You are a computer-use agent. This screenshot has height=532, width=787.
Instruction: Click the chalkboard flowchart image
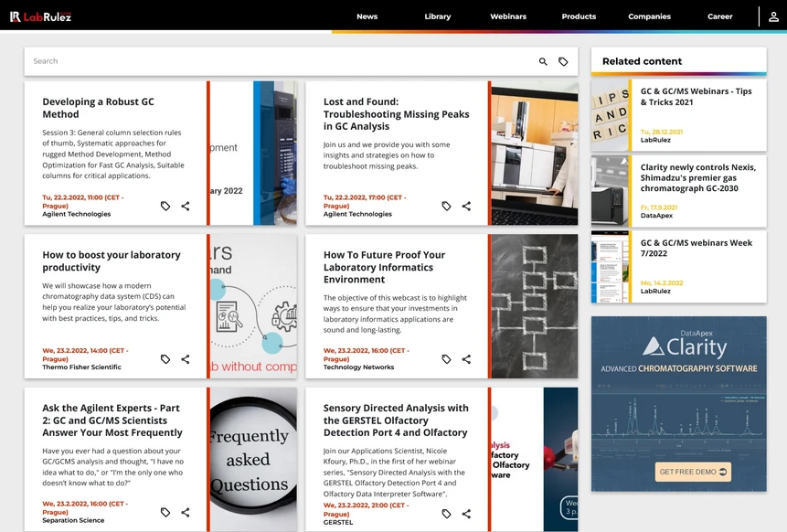534,306
